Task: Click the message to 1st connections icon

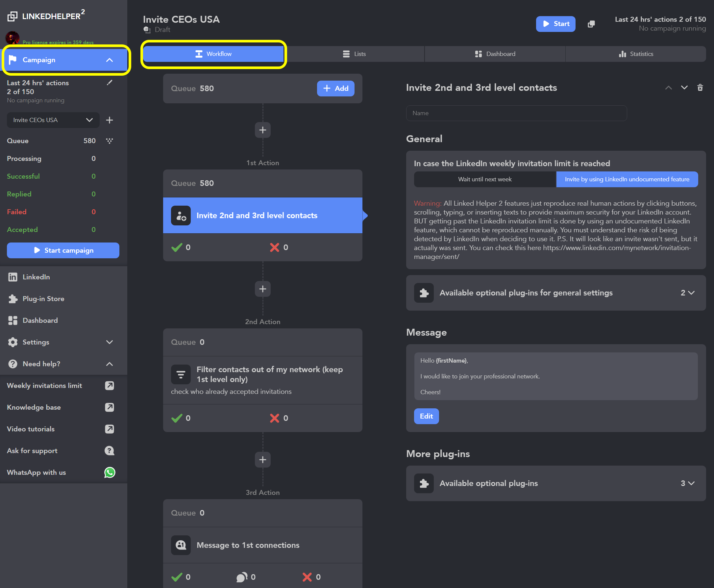Action: [x=181, y=545]
